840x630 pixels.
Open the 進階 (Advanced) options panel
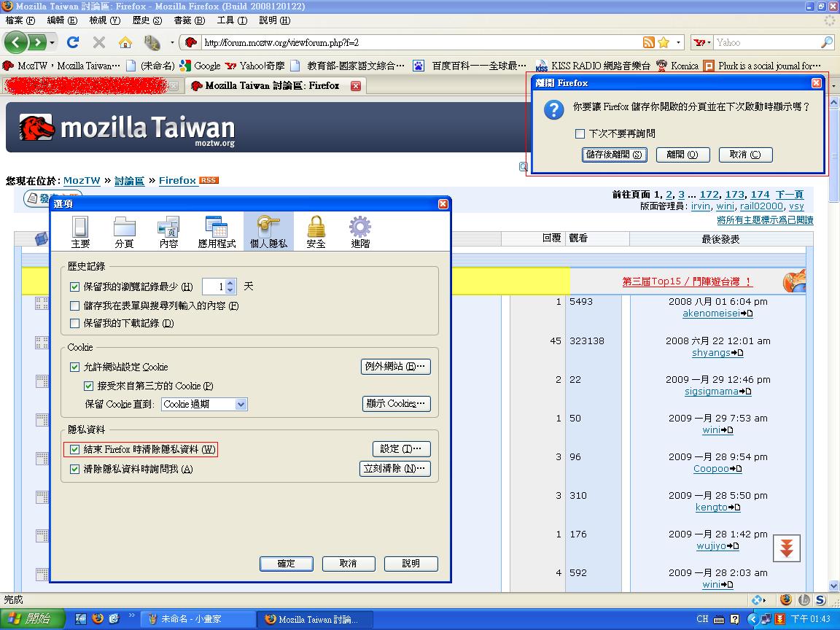(360, 233)
